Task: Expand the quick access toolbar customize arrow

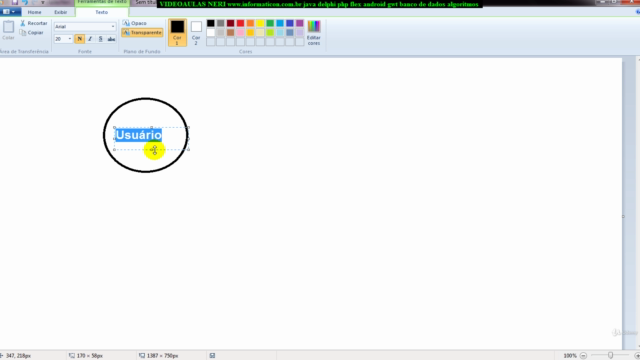Action: (x=43, y=2)
